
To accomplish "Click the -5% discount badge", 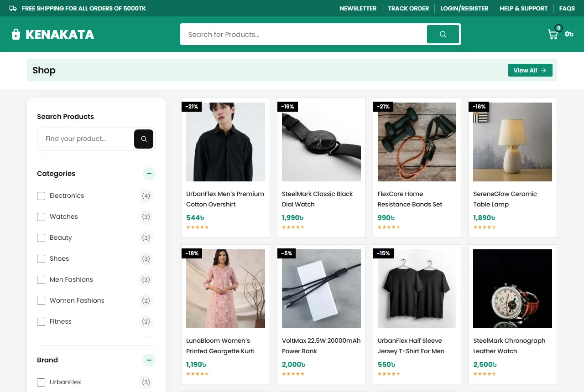I will click(x=287, y=253).
